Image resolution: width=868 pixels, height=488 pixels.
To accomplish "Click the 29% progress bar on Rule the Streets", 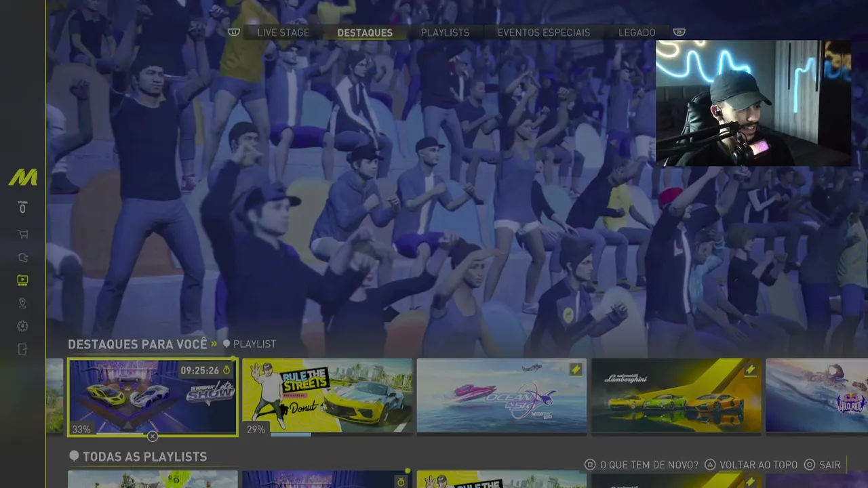I will (342, 434).
